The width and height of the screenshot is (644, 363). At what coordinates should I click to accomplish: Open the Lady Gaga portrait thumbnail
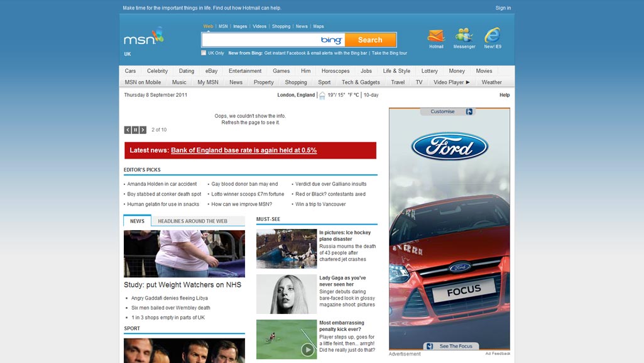click(x=287, y=294)
